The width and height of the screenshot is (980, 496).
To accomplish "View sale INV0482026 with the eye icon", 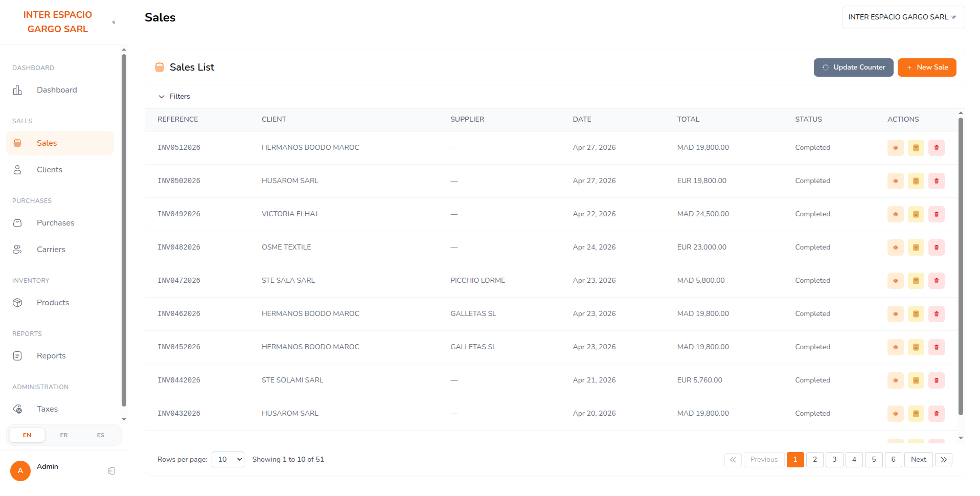I will click(x=895, y=247).
